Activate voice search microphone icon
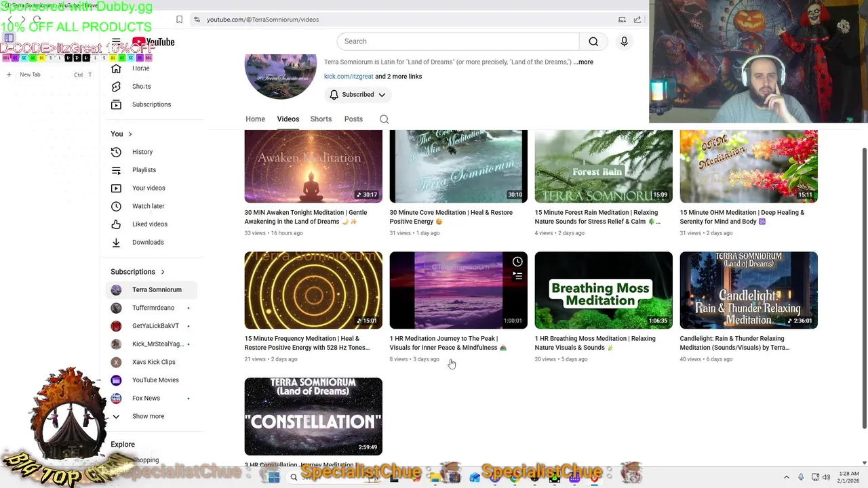Viewport: 868px width, 488px height. [x=624, y=41]
